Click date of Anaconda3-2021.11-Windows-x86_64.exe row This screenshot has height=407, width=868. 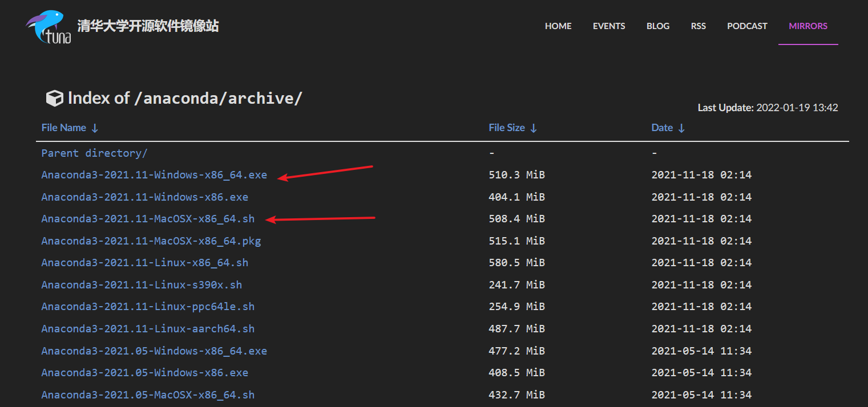701,175
